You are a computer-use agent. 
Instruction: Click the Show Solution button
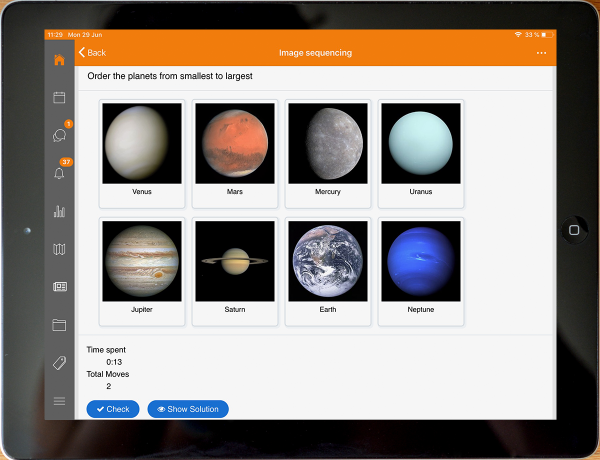pos(188,409)
